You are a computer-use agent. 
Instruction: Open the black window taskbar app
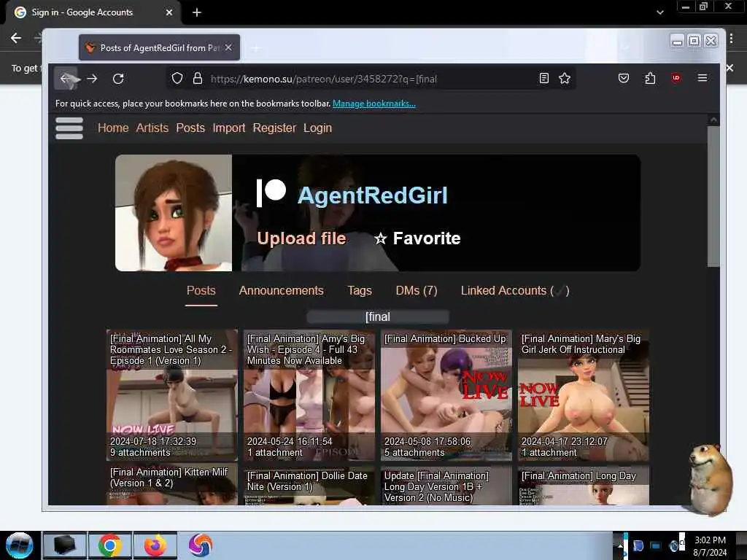[x=65, y=545]
